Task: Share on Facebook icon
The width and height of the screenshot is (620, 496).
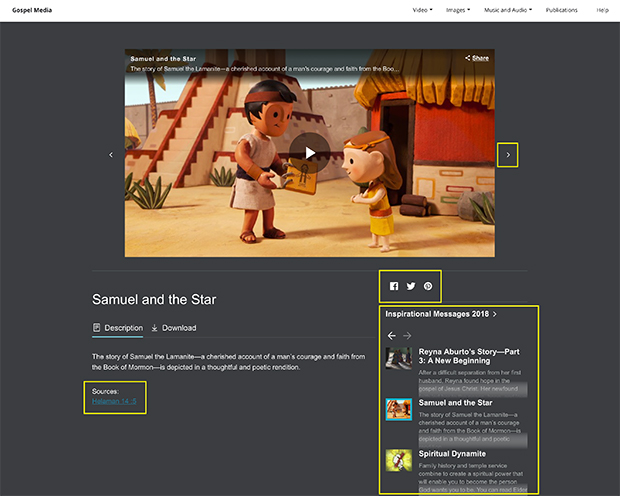Action: tap(394, 286)
